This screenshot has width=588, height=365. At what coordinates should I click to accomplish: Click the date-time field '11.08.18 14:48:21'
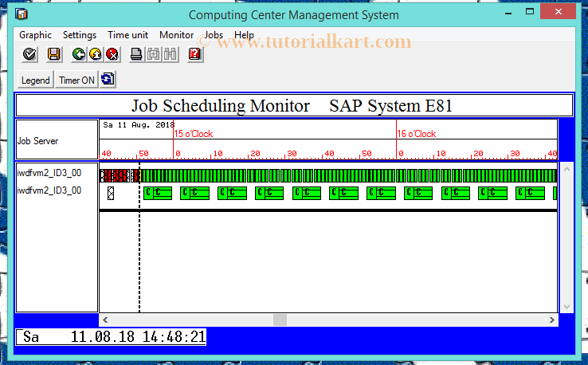pyautogui.click(x=111, y=336)
